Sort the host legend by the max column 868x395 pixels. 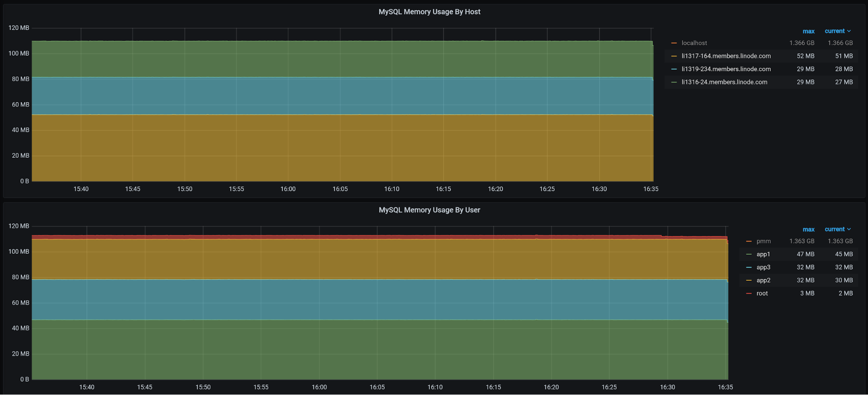pos(808,31)
